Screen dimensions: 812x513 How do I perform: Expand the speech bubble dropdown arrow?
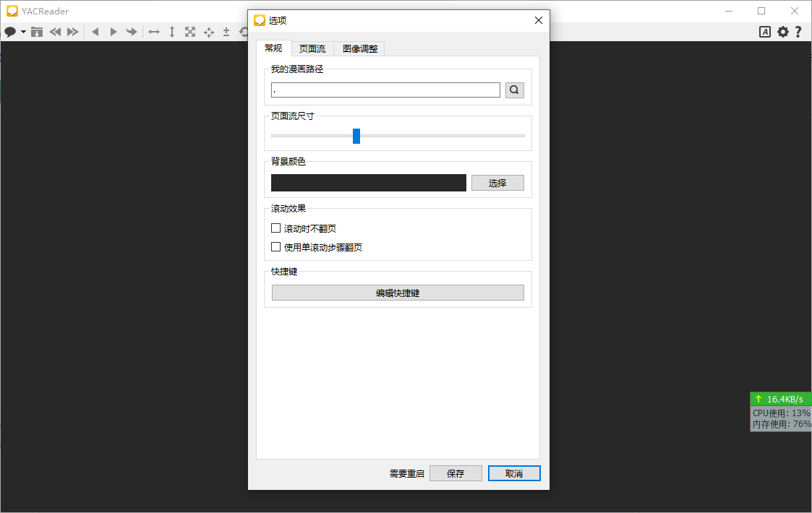(22, 32)
